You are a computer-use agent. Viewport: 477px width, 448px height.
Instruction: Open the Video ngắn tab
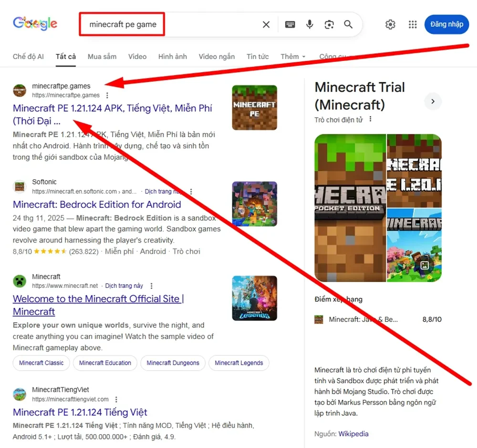217,57
